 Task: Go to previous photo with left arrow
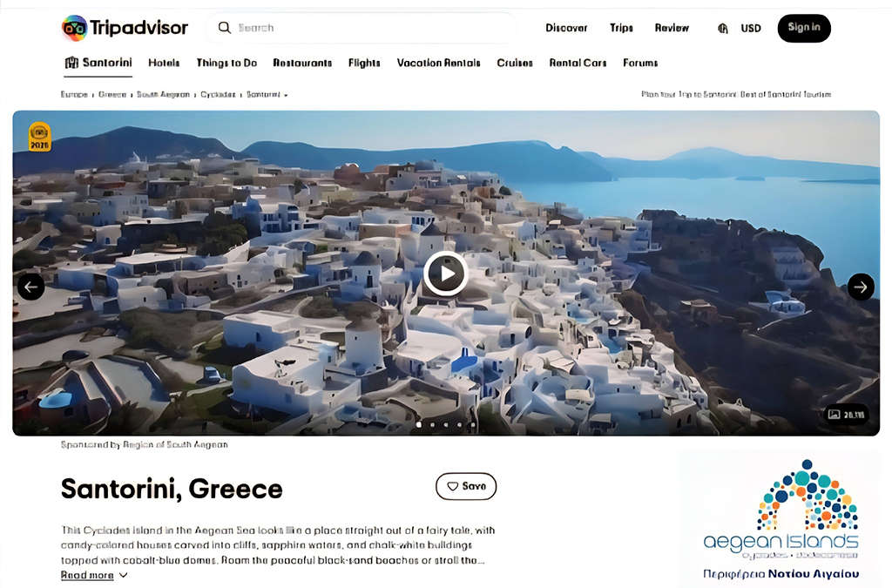pyautogui.click(x=30, y=287)
